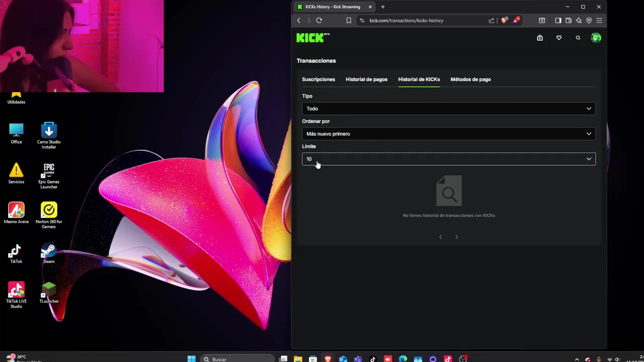The height and width of the screenshot is (362, 644).
Task: Open the tab search icon in Brave toolbar
Action: tap(542, 21)
